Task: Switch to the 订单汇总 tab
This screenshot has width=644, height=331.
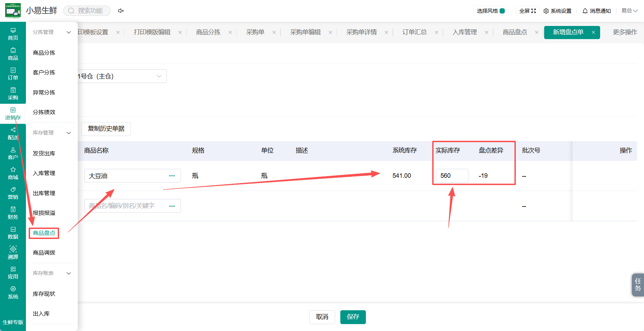Action: pyautogui.click(x=414, y=32)
